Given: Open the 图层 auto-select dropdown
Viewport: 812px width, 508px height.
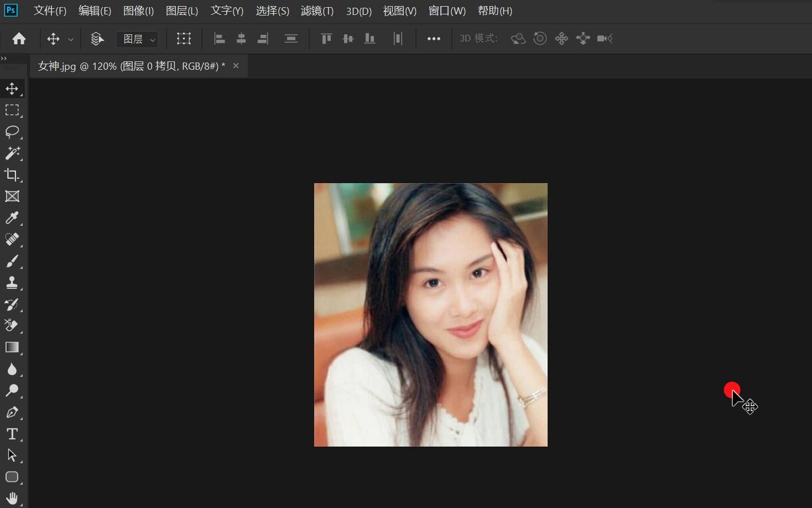Looking at the screenshot, I should click(x=137, y=39).
